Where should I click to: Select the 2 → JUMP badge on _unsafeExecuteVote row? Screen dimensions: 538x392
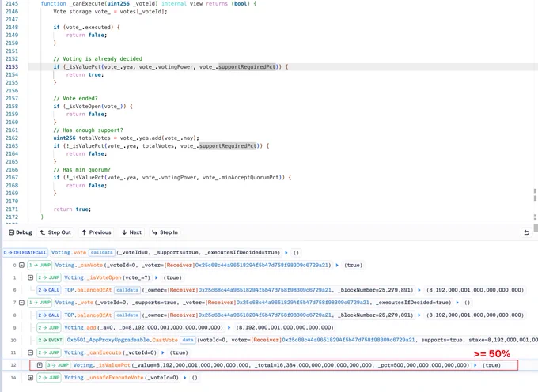click(49, 378)
